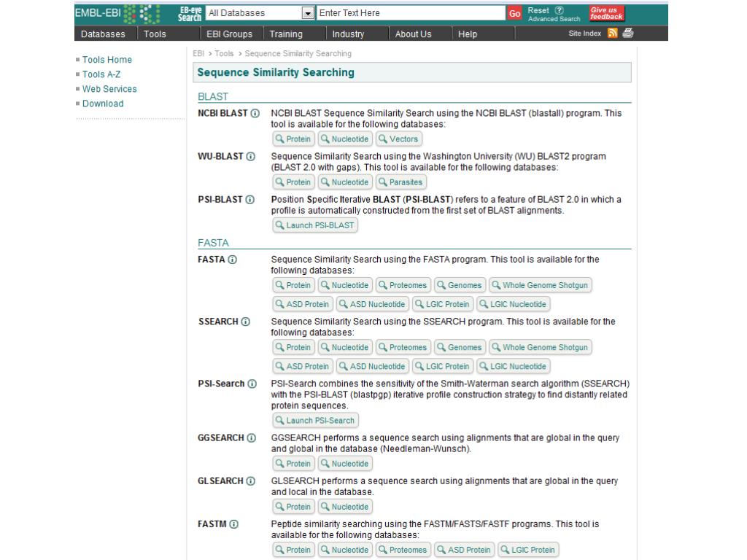Open the About Us menu
Viewport: 747px width, 560px height.
pos(413,34)
